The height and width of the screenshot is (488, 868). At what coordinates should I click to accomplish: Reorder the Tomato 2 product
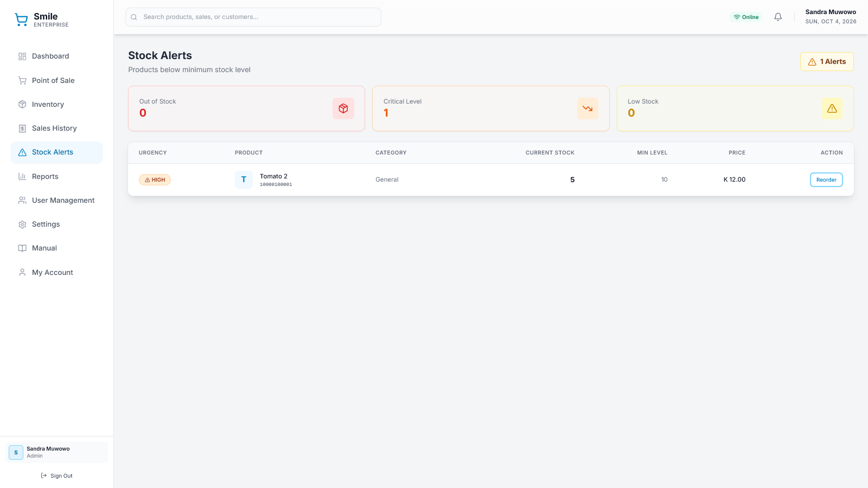(x=826, y=179)
